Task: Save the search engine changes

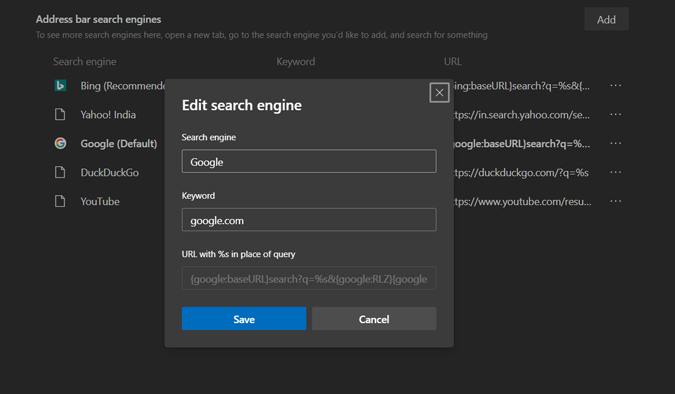Action: coord(244,319)
